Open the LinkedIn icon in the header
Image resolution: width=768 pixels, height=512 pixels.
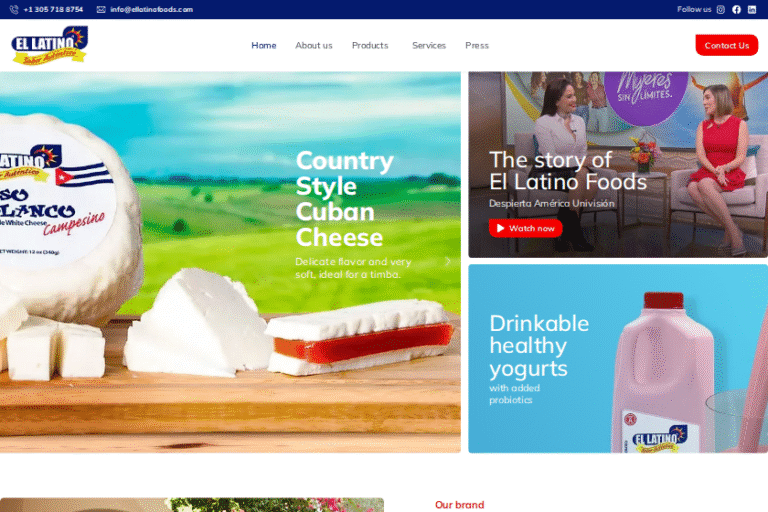point(752,9)
